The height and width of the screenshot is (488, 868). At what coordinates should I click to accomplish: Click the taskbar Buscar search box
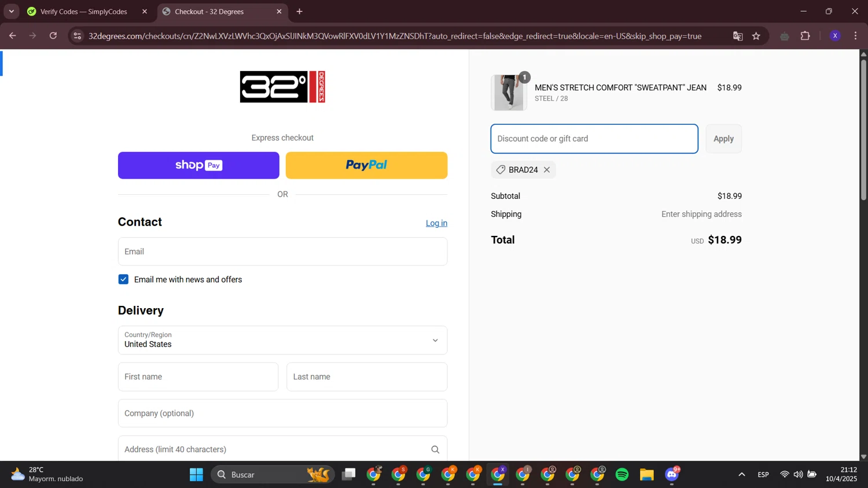tap(273, 475)
